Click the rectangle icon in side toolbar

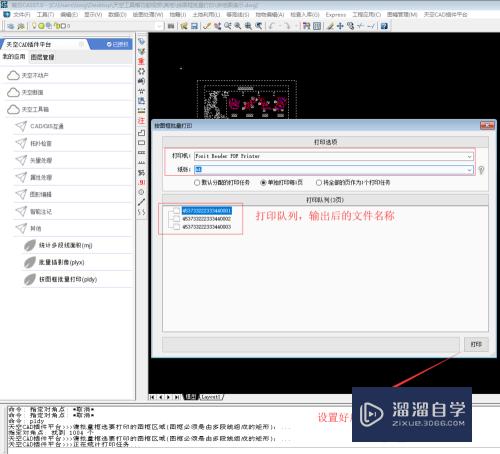(x=141, y=143)
